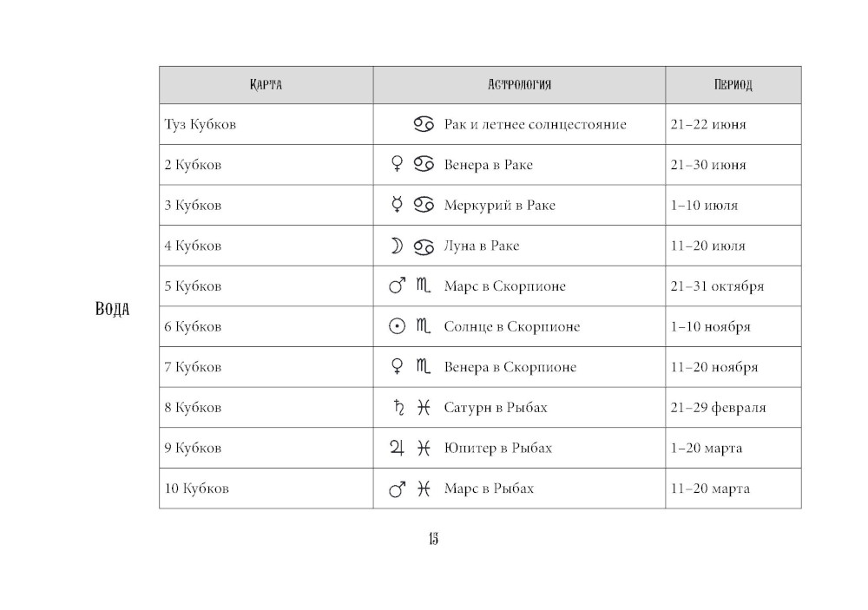Click the 21–31 октября period cell
The height and width of the screenshot is (610, 868).
(717, 286)
